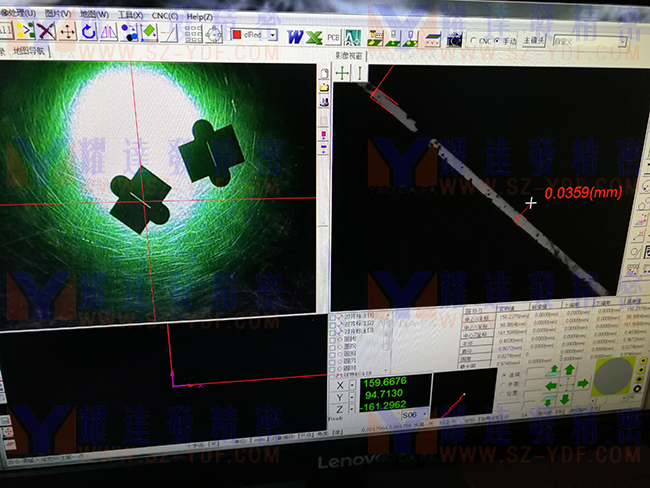The width and height of the screenshot is (650, 488).
Task: Click the diagonal line tool icon
Action: click(x=169, y=34)
